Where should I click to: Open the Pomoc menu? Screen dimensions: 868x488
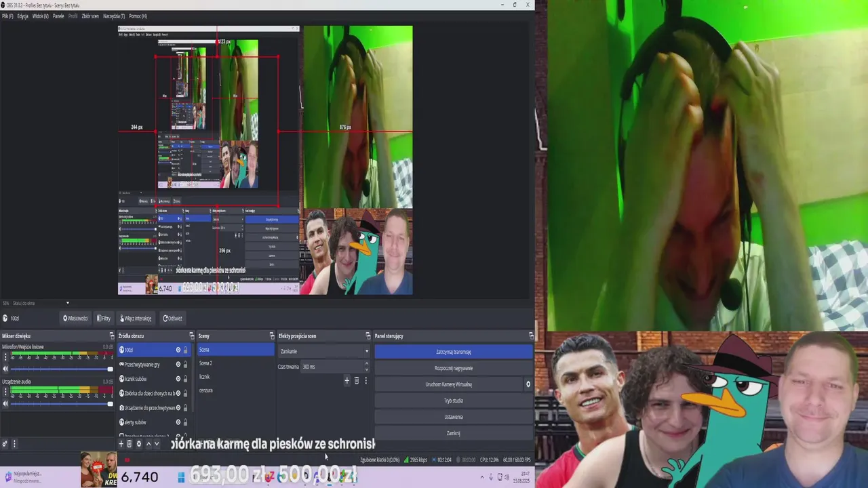pyautogui.click(x=138, y=16)
